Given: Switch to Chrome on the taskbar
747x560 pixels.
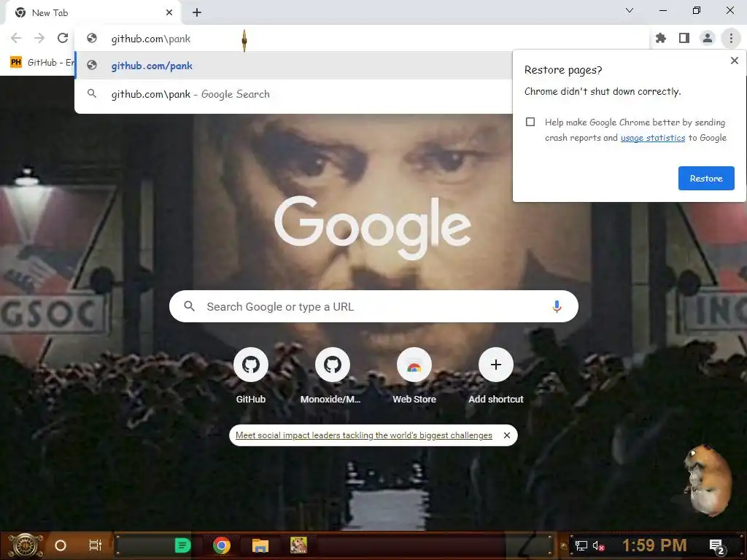Looking at the screenshot, I should pyautogui.click(x=222, y=545).
